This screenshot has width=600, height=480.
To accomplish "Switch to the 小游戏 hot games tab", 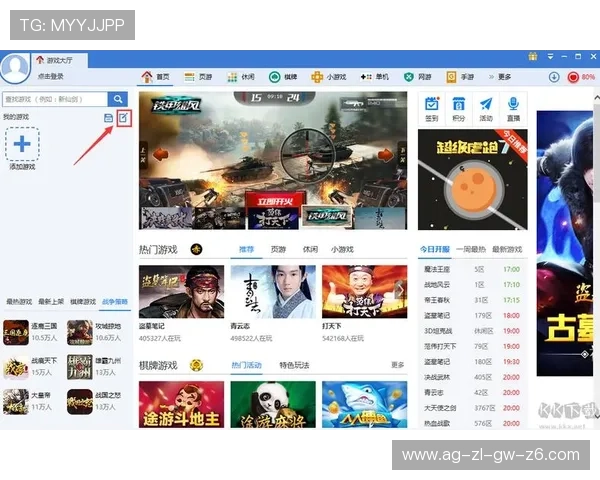I will 342,250.
